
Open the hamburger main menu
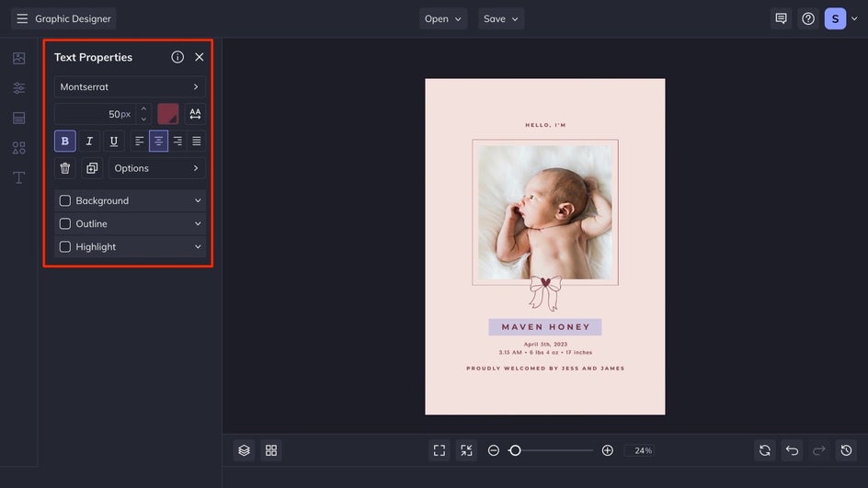point(22,18)
